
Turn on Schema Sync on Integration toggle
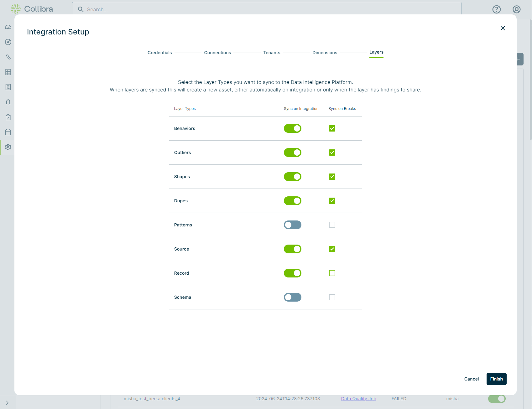(292, 297)
